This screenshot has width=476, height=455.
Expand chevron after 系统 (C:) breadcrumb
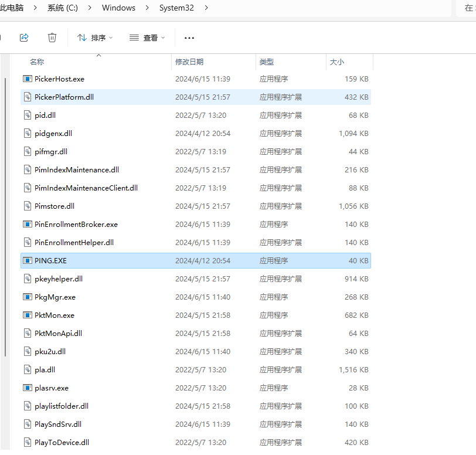pyautogui.click(x=90, y=8)
